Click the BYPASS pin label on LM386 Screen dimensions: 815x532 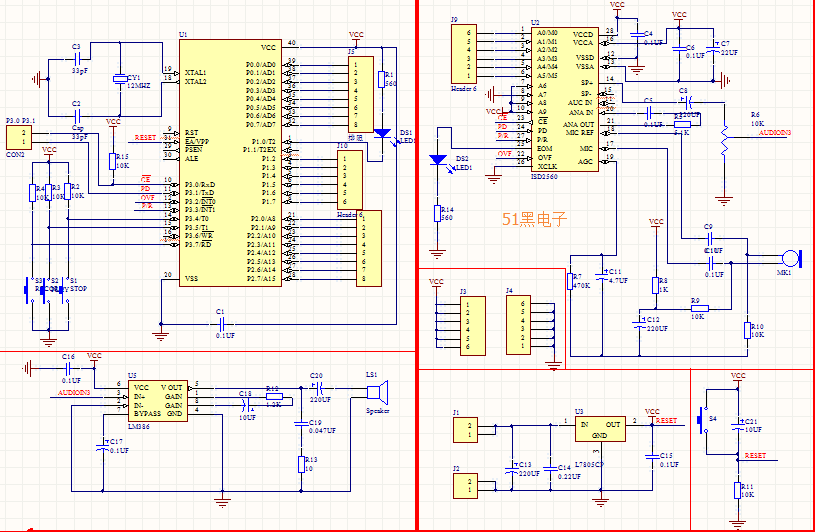(x=148, y=414)
